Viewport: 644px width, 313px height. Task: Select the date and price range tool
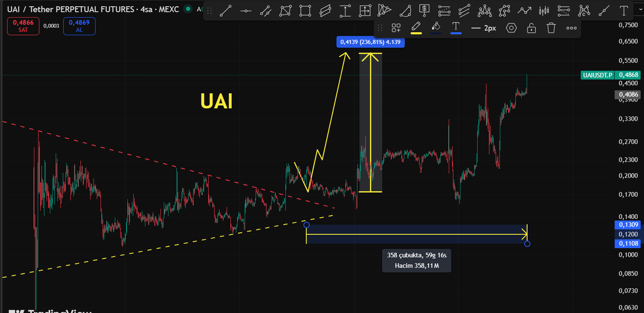365,10
